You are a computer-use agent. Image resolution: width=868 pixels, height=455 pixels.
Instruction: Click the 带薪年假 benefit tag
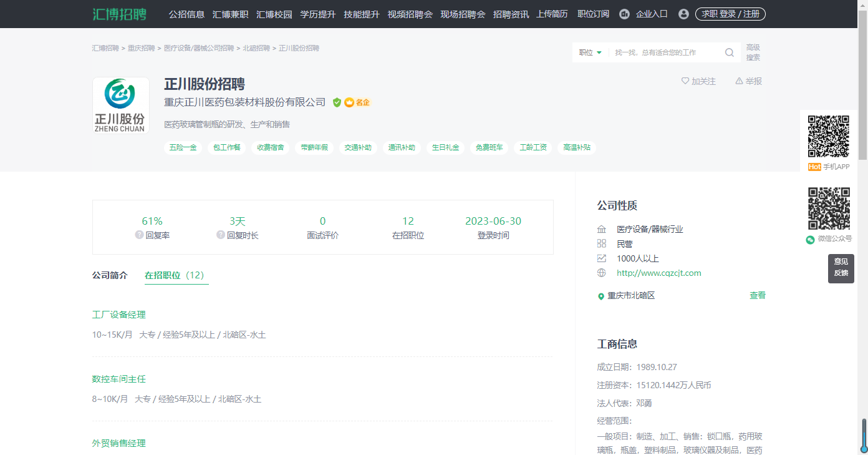click(314, 148)
